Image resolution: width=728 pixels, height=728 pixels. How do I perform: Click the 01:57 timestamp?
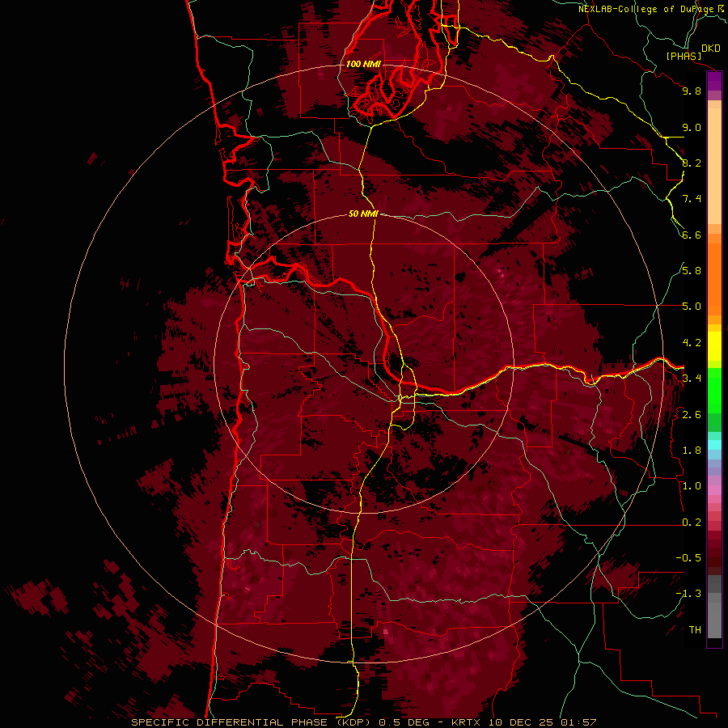point(578,722)
